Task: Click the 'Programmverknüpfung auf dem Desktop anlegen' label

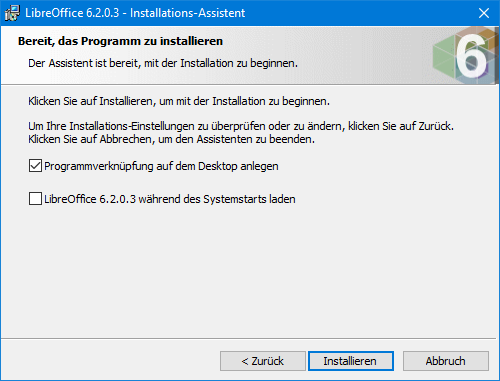Action: [161, 166]
